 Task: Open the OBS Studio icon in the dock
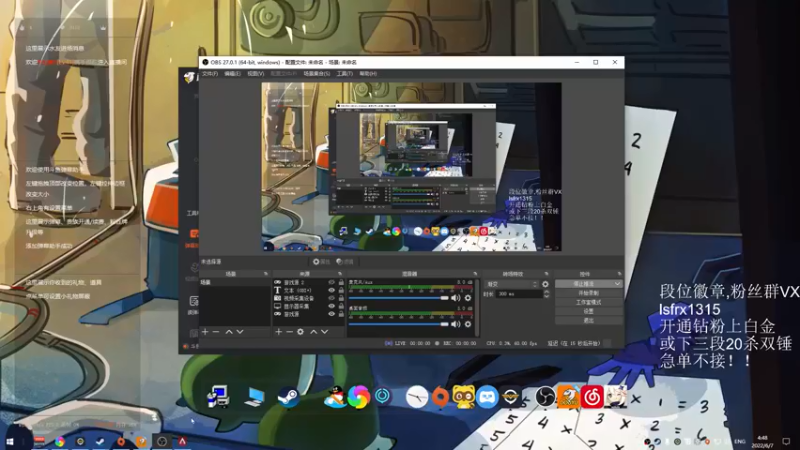point(545,397)
